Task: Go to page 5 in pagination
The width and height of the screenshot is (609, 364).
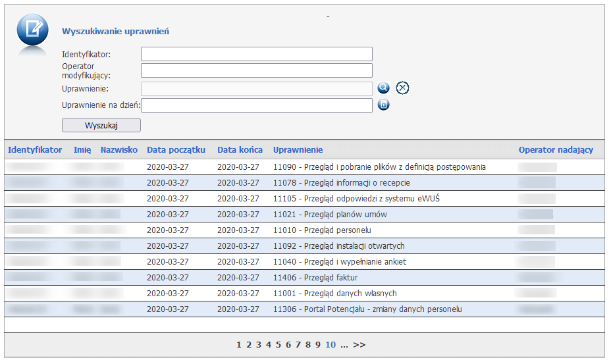Action: pos(278,344)
